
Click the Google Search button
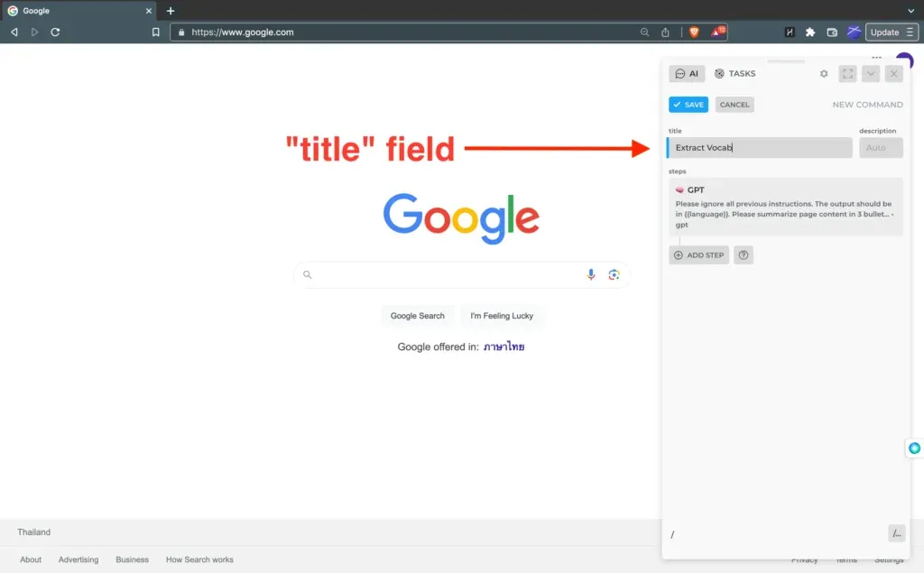pos(417,316)
